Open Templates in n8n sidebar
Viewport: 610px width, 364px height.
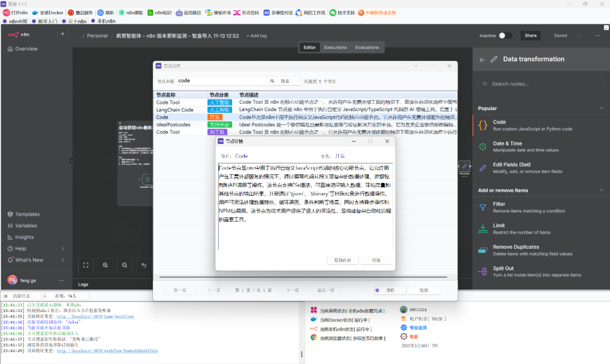[x=24, y=214]
